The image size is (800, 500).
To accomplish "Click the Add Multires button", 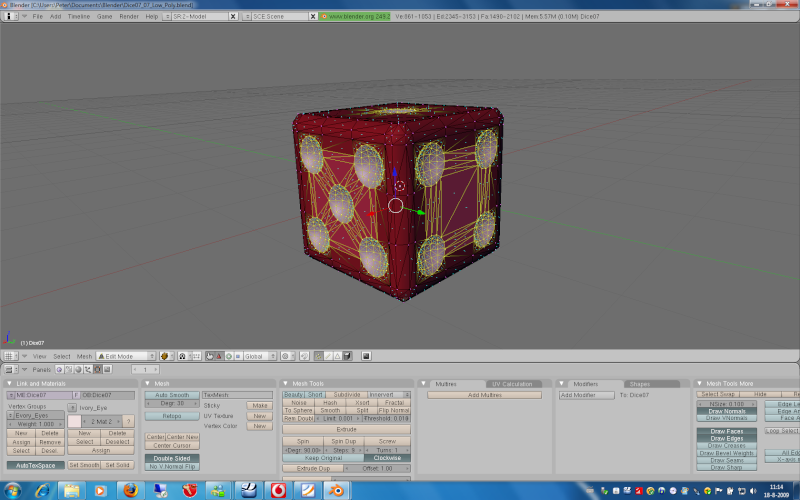I will pos(485,395).
